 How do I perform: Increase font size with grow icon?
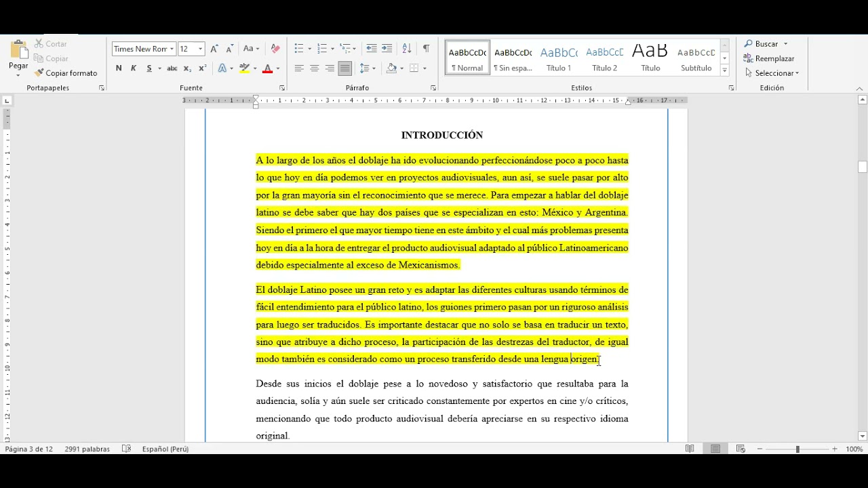(214, 49)
